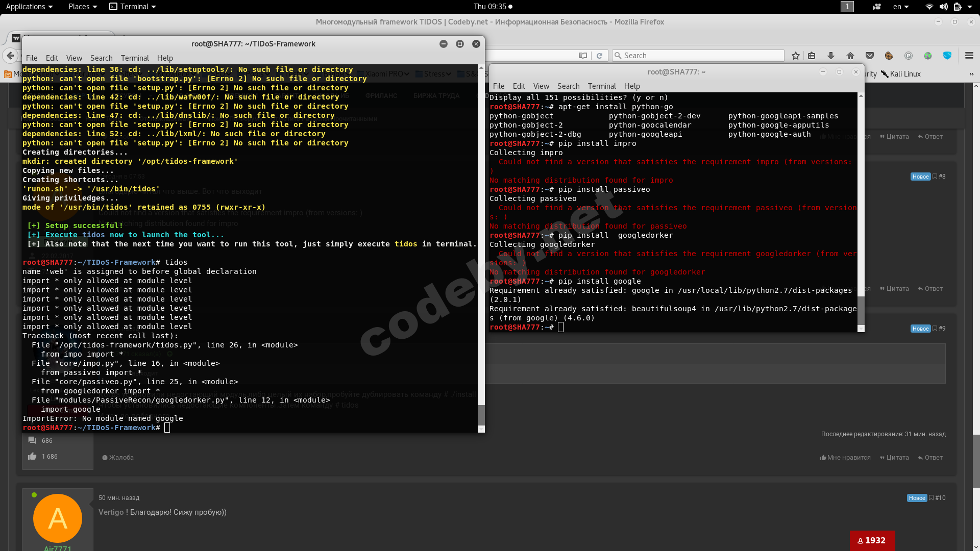The width and height of the screenshot is (980, 551).
Task: Open the en keyboard language dropdown
Action: (x=900, y=7)
